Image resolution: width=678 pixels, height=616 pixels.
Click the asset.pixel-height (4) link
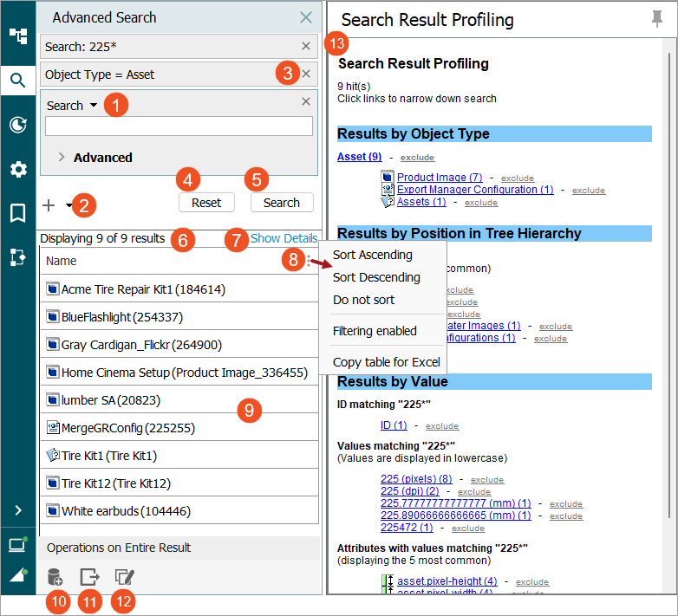[447, 581]
